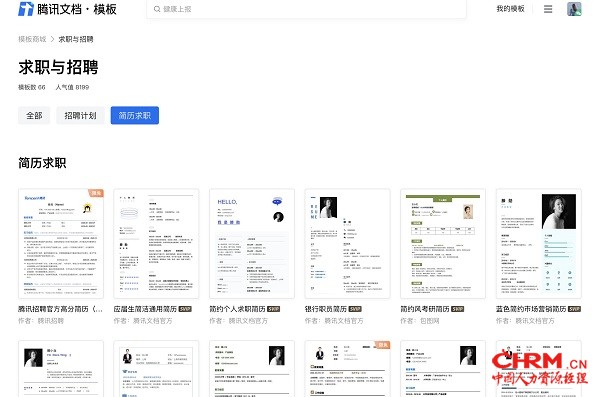
Task: Open 简约风考研简历 template thumbnail
Action: click(x=443, y=243)
